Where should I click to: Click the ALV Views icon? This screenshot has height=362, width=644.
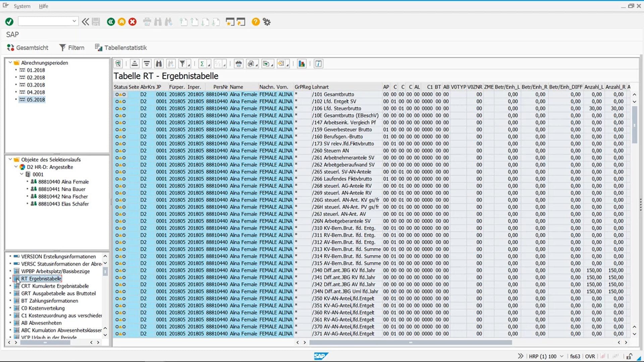251,64
